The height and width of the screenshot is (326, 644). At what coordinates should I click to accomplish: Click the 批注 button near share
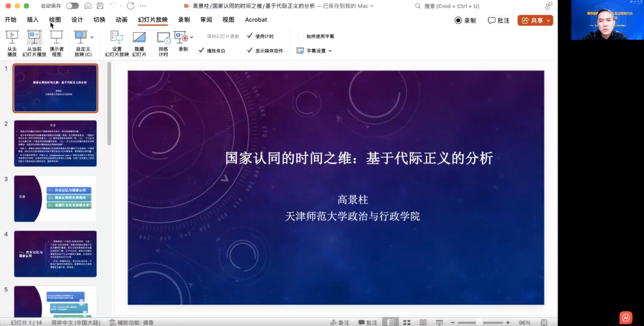tap(499, 20)
